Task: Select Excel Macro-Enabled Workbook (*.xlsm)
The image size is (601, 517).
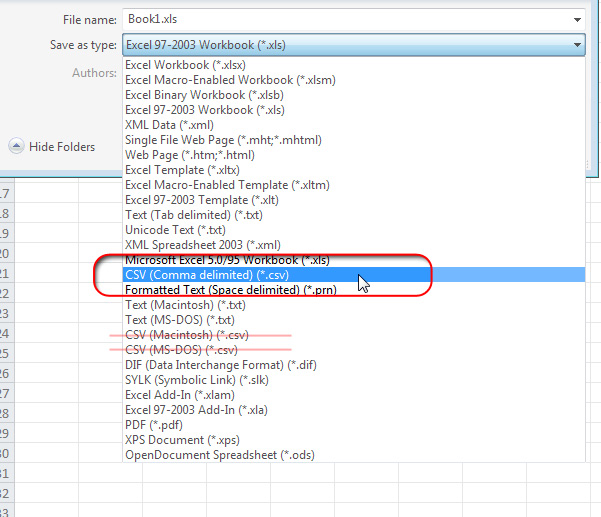Action: 353,80
